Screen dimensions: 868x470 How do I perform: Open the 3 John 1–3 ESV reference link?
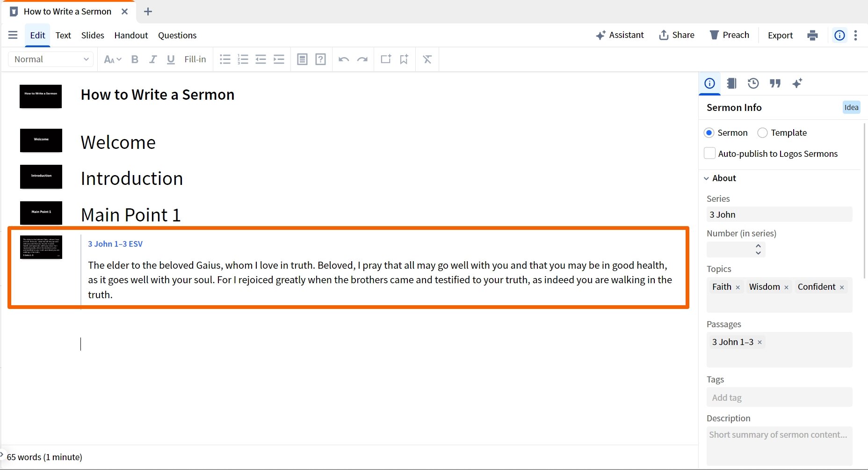click(115, 243)
